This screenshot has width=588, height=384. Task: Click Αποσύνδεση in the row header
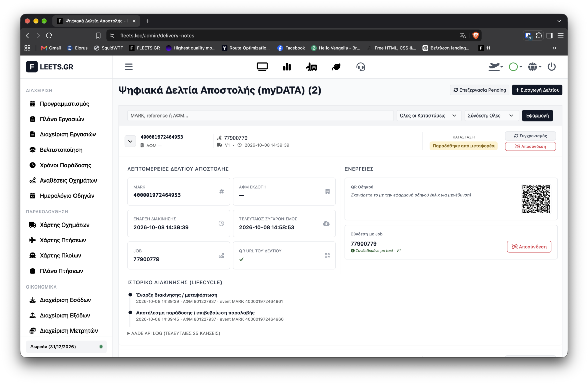530,146
